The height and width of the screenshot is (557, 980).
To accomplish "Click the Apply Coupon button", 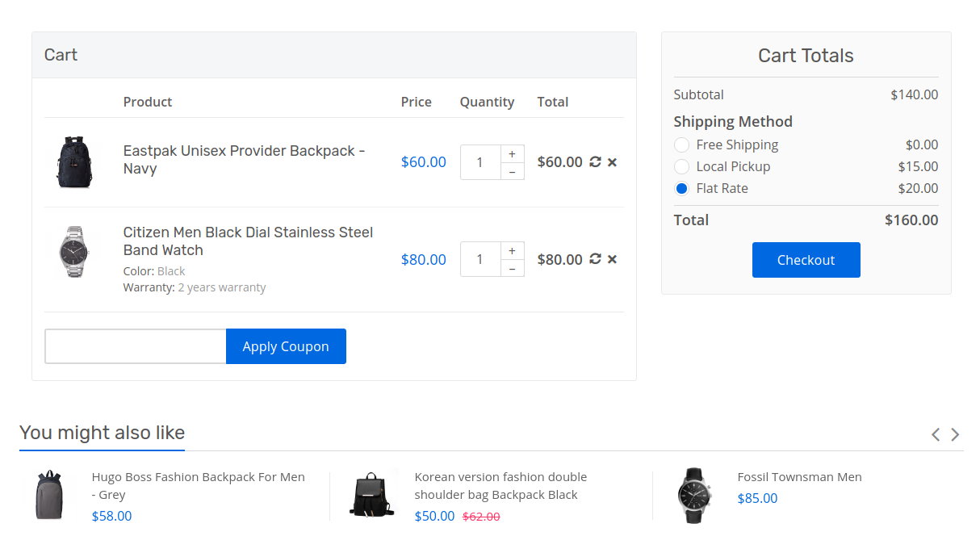I will tap(286, 346).
